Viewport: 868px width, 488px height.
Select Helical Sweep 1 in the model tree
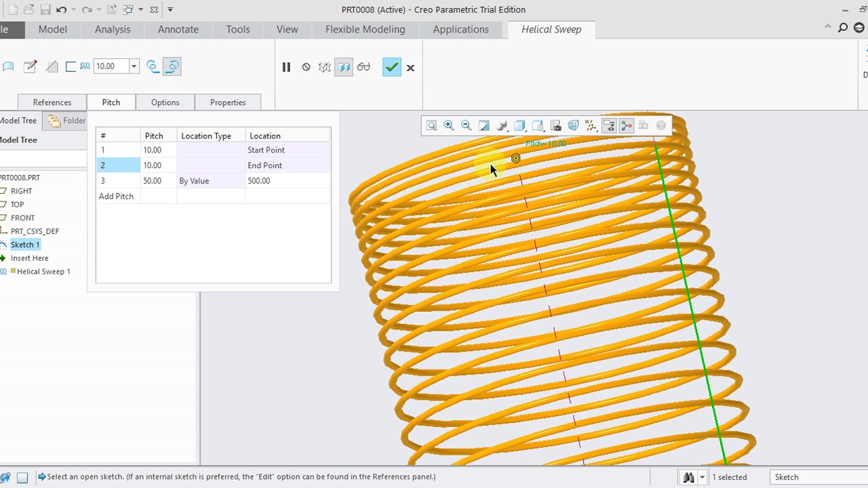(x=43, y=272)
